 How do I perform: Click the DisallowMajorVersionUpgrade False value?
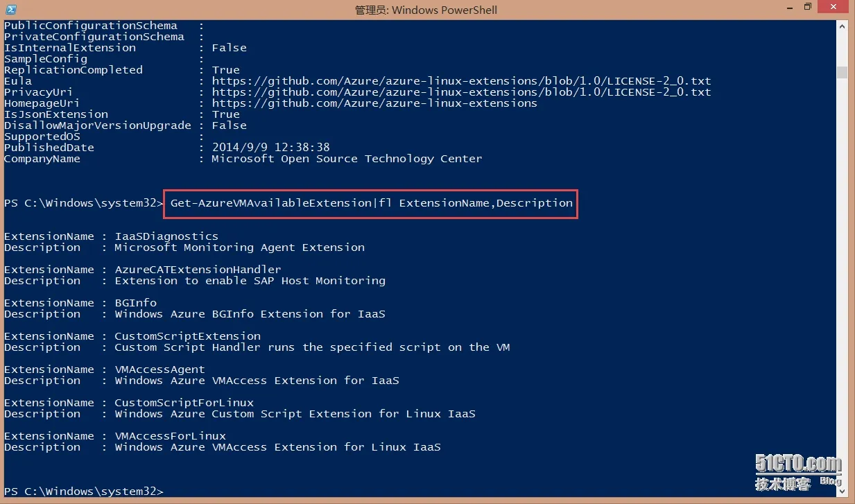(229, 125)
